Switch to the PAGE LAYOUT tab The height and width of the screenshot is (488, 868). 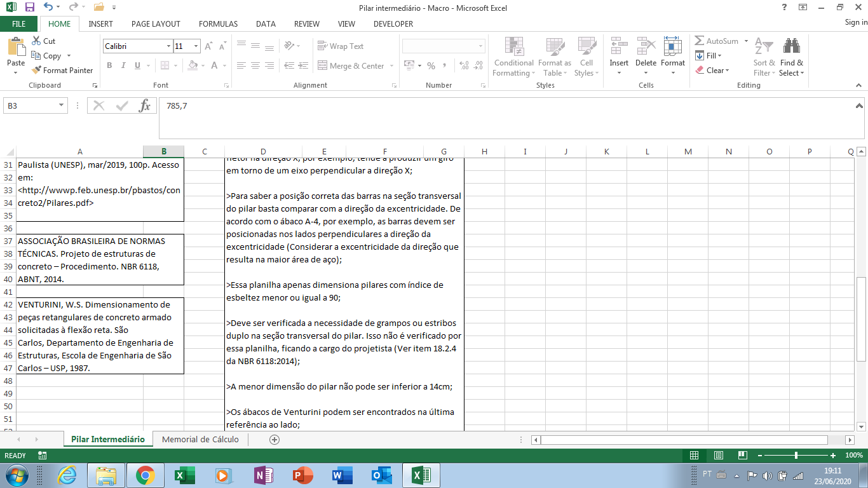click(x=156, y=24)
